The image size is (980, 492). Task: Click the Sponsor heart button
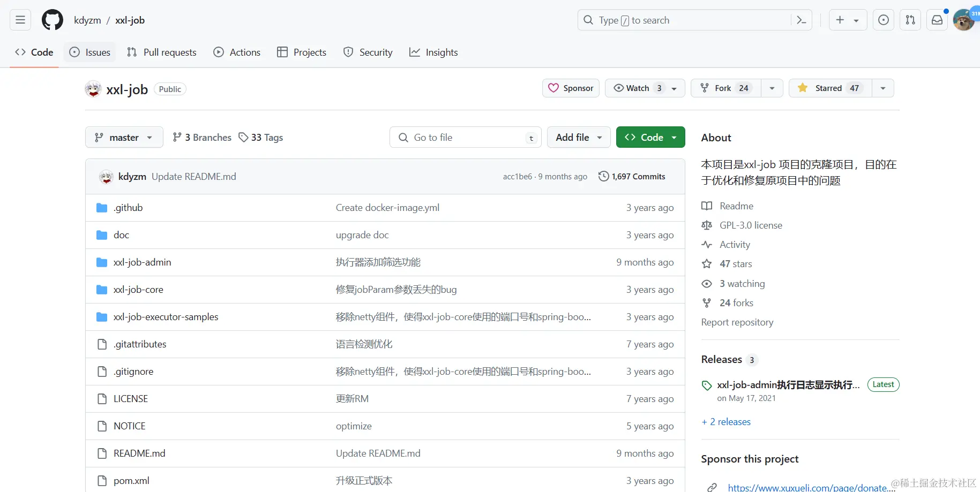[571, 88]
